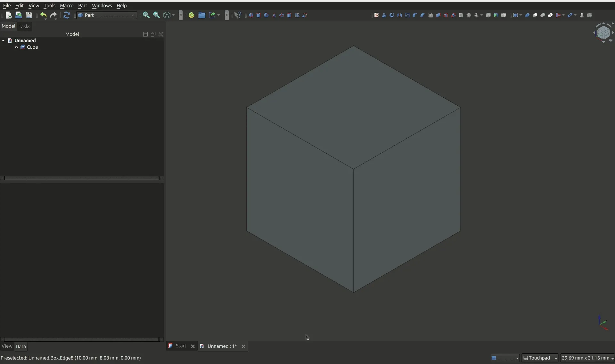Select the Extrude tool
The height and width of the screenshot is (364, 615).
pos(384,15)
